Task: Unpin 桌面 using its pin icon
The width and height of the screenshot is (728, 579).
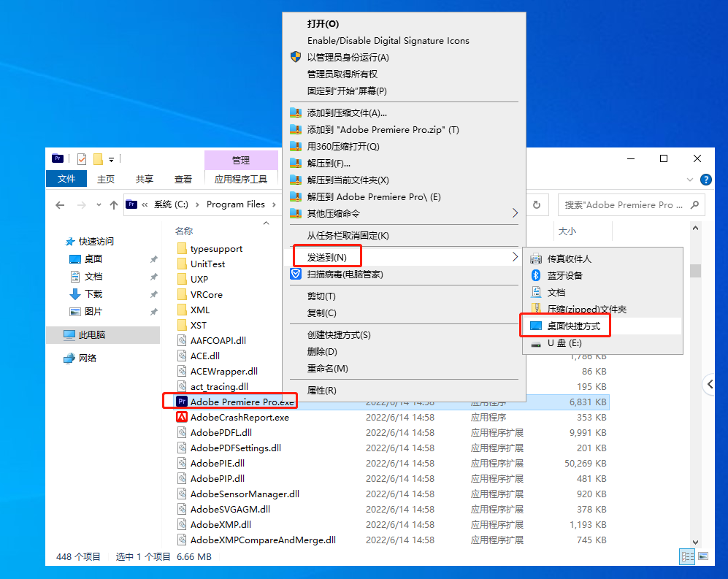Action: [x=153, y=259]
